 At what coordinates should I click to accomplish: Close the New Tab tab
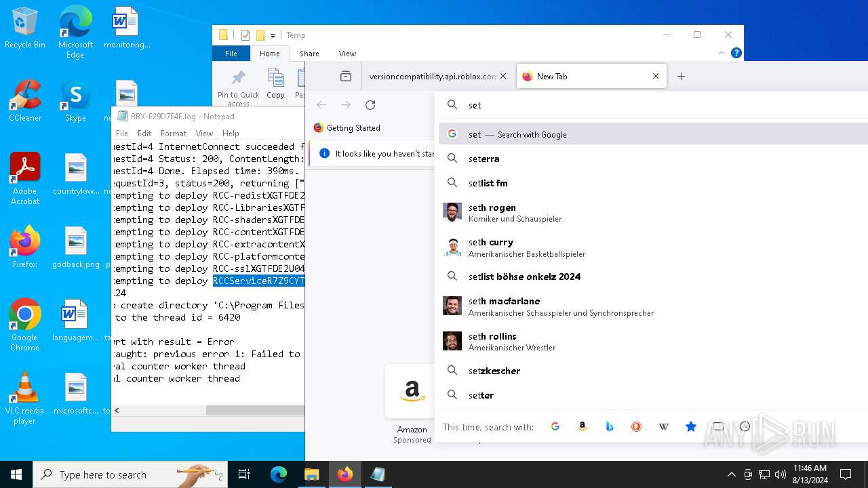656,77
